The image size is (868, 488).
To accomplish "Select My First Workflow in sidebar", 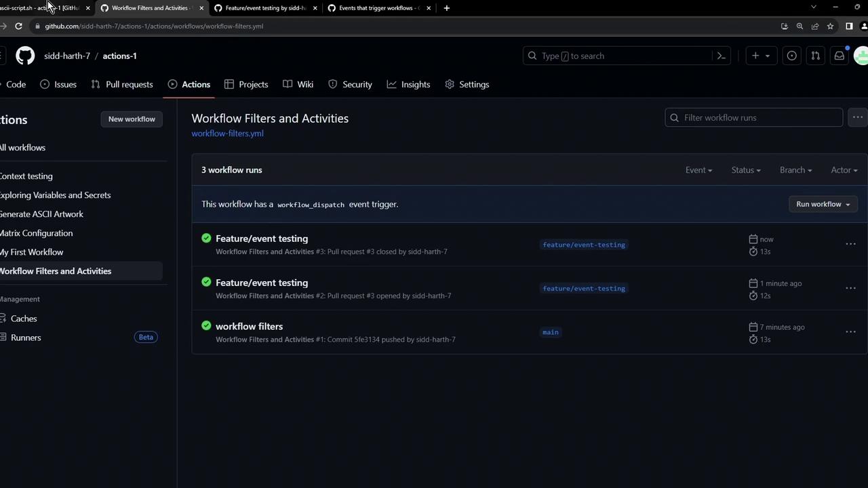I will pyautogui.click(x=31, y=251).
